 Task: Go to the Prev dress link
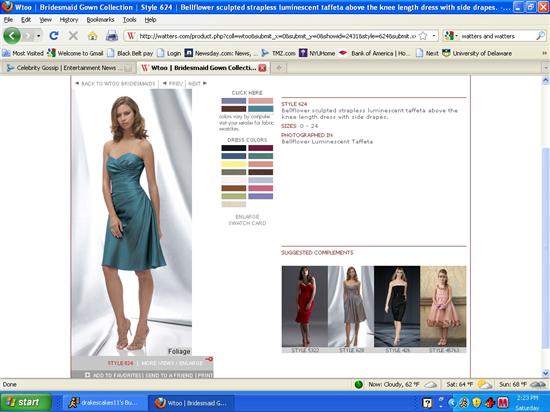tap(173, 83)
